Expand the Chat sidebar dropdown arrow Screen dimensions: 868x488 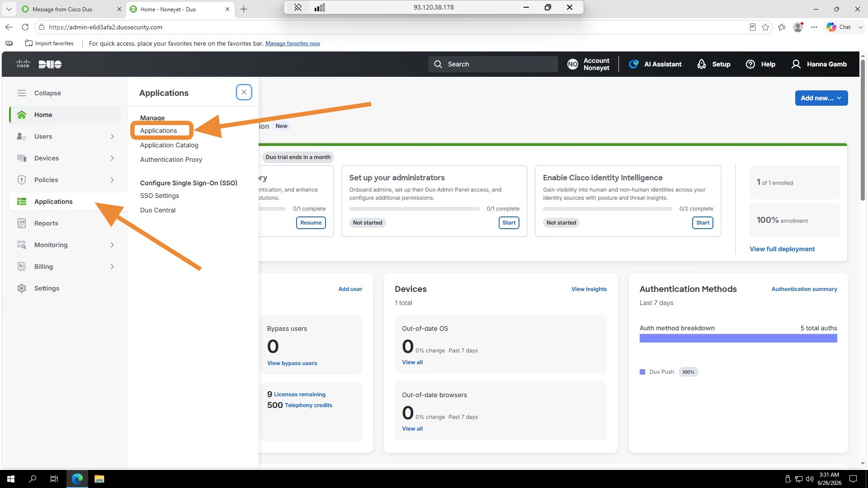[860, 27]
